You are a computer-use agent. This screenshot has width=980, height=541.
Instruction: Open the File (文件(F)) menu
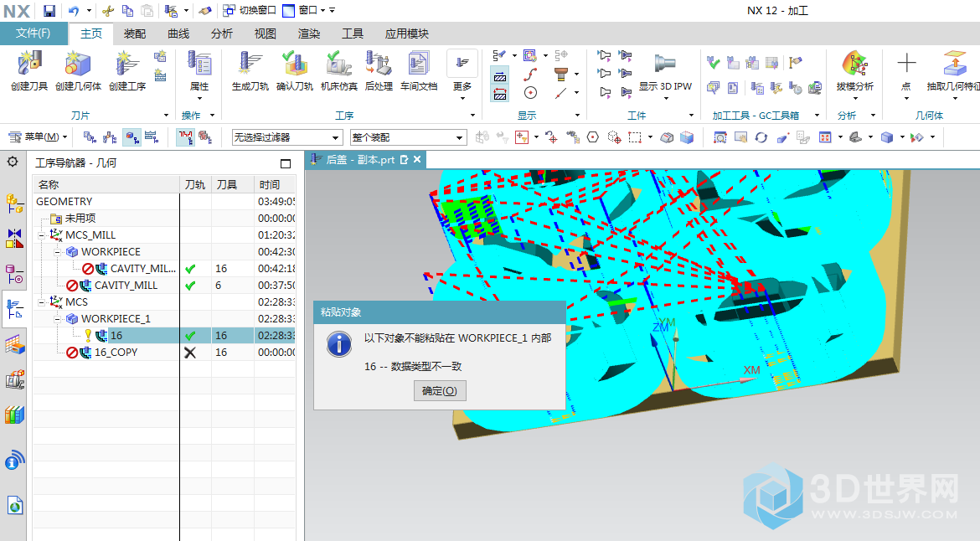pos(34,33)
